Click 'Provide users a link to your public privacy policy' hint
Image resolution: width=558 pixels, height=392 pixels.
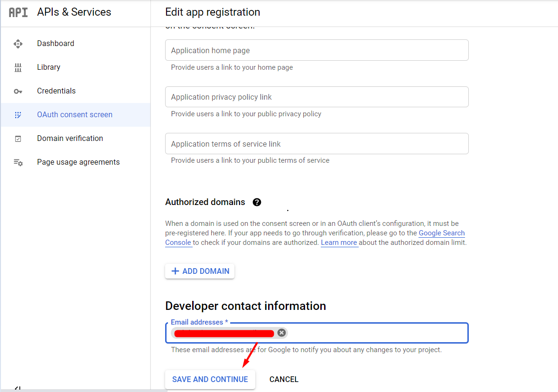coord(246,114)
